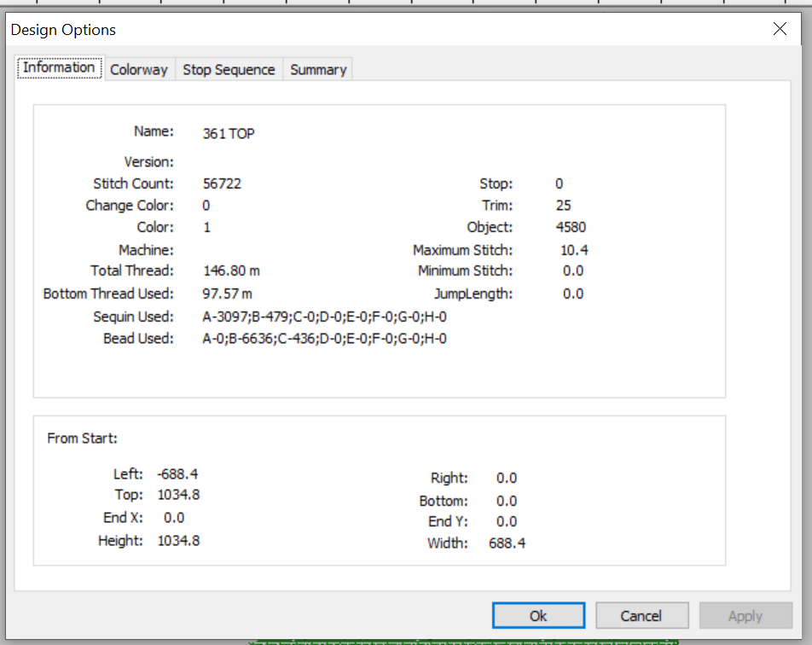Click the design name value 361 TOP
This screenshot has height=645, width=812.
[229, 134]
